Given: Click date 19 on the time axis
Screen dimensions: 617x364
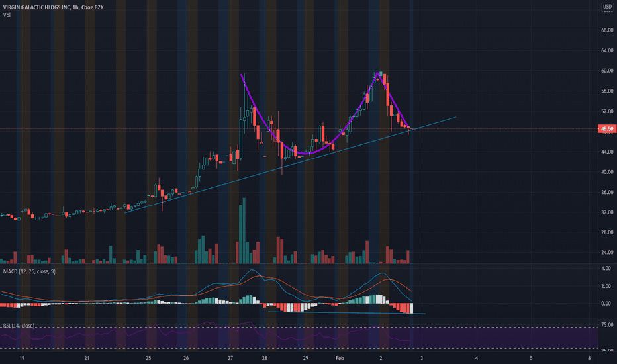Looking at the screenshot, I should tap(22, 358).
